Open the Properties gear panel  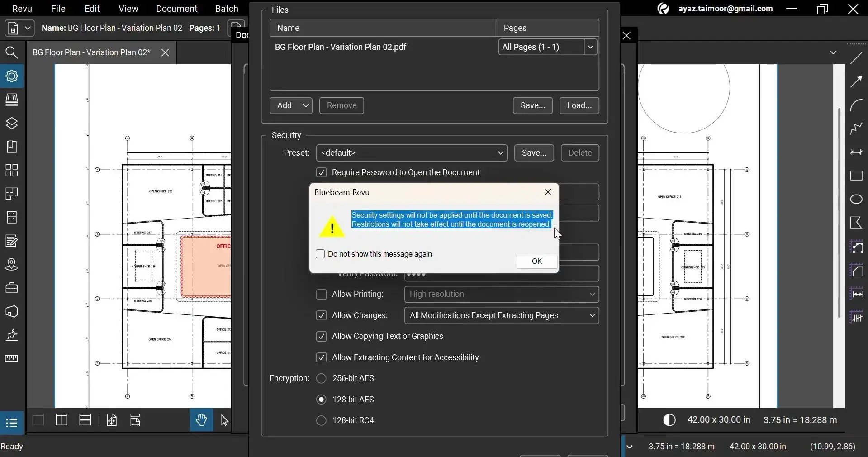[12, 76]
